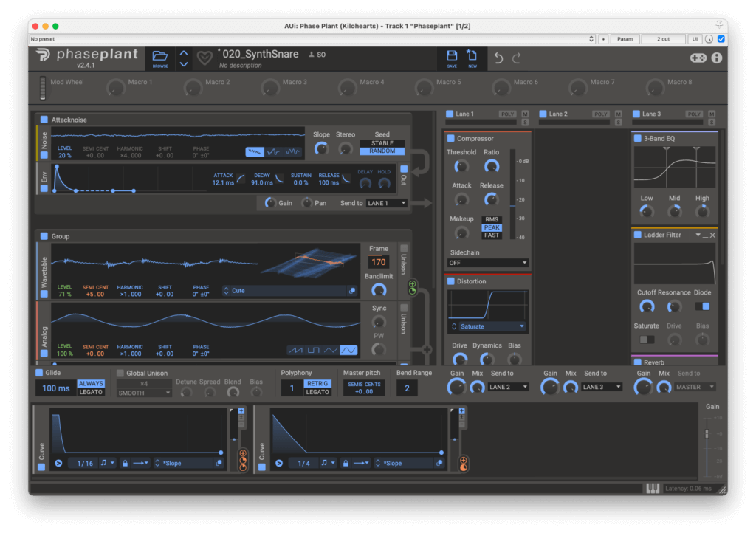Viewport: 756px width, 533px height.
Task: Toggle the Glide enable box
Action: (x=39, y=373)
